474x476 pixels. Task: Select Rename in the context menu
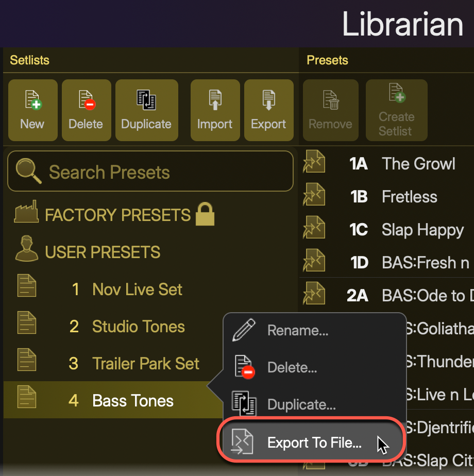tap(298, 330)
